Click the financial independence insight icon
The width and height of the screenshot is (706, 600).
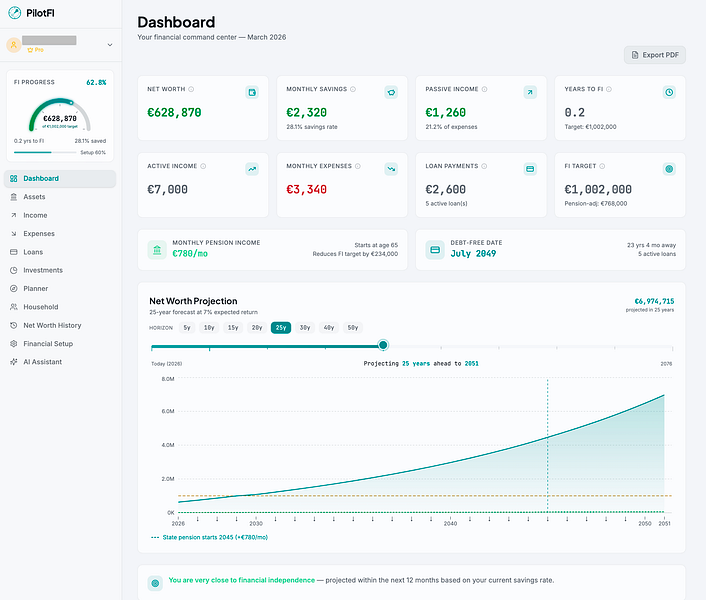(x=155, y=584)
